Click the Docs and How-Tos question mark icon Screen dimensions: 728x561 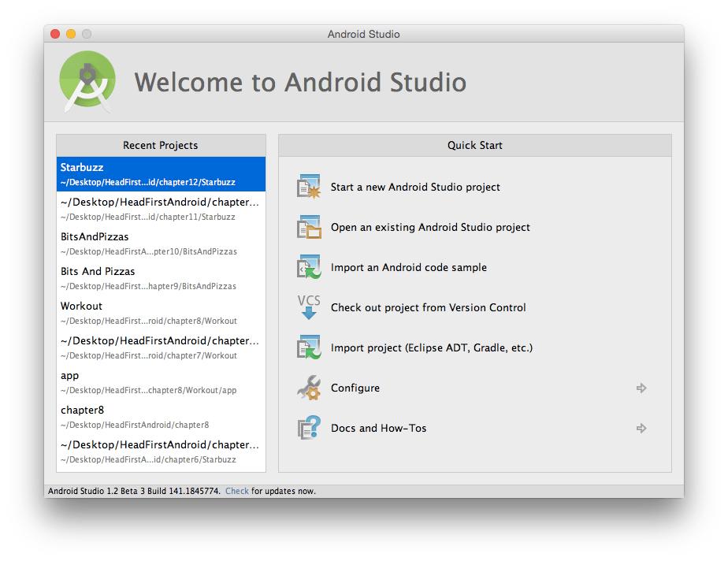click(x=309, y=428)
